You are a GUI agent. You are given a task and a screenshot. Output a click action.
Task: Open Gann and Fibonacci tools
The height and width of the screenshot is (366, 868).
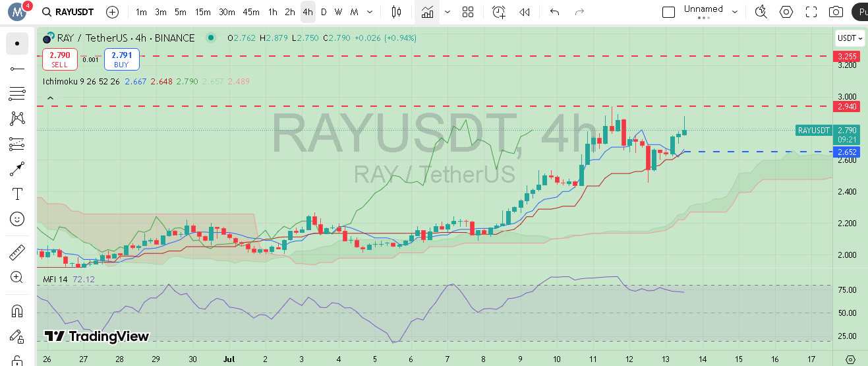pyautogui.click(x=17, y=94)
